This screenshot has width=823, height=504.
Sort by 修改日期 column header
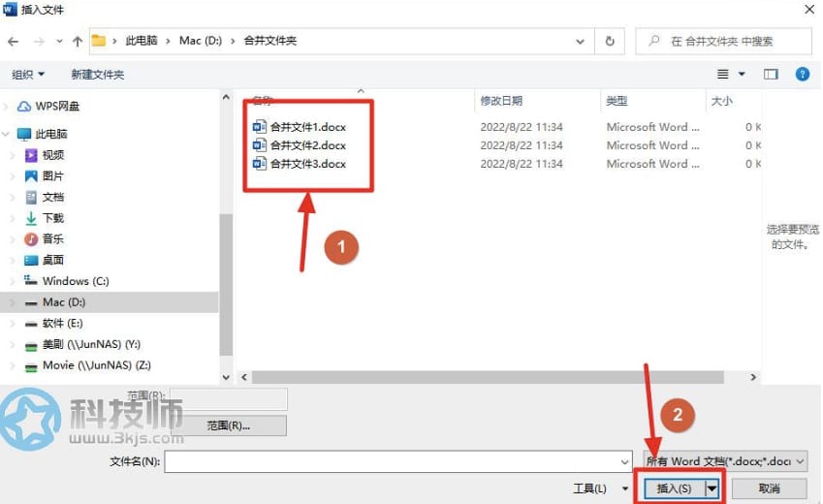click(501, 101)
